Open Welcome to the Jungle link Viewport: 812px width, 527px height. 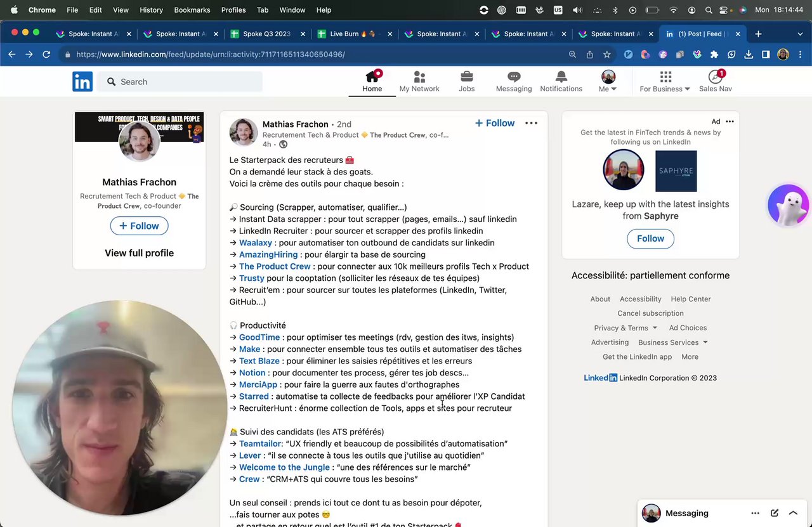click(285, 467)
